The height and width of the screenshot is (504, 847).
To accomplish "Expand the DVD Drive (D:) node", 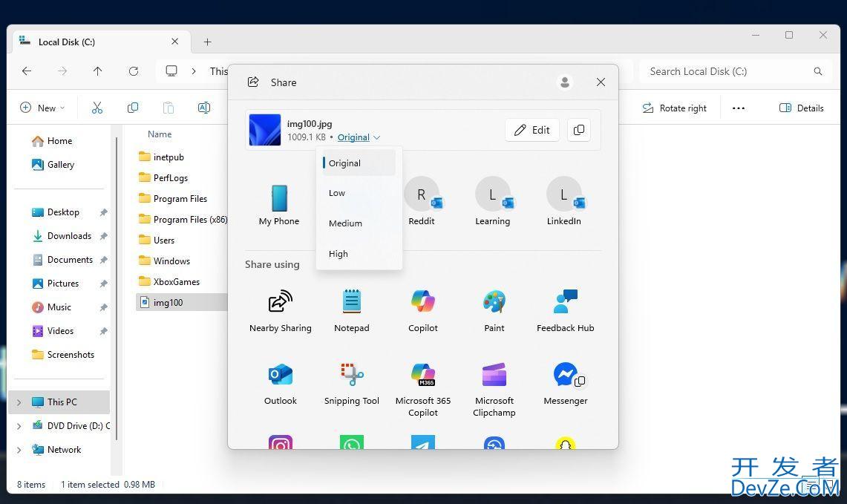I will tap(19, 426).
